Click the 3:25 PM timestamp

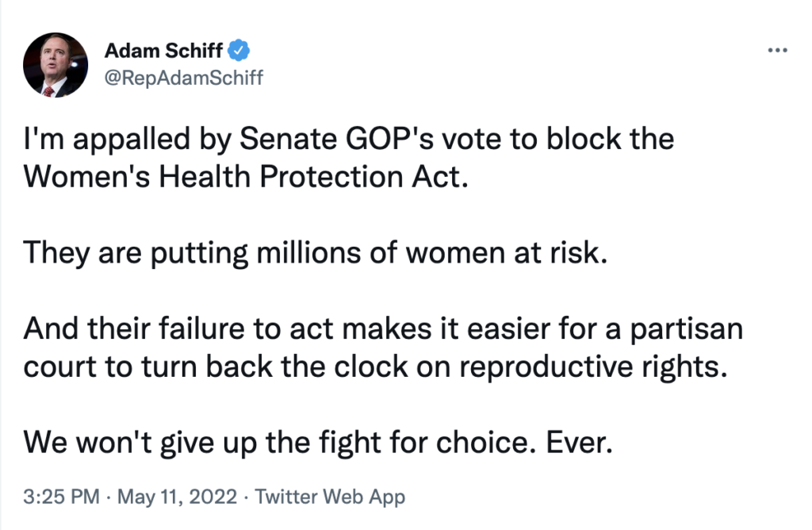62,497
